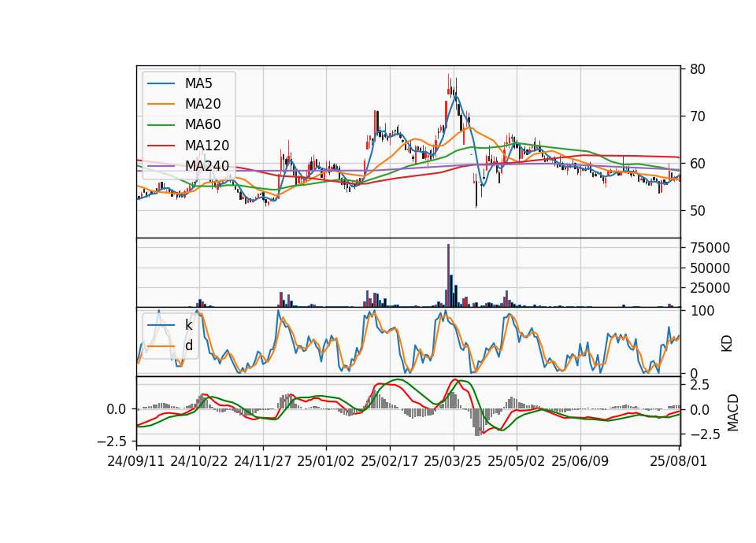Click the MA120 legend label

coord(207,146)
